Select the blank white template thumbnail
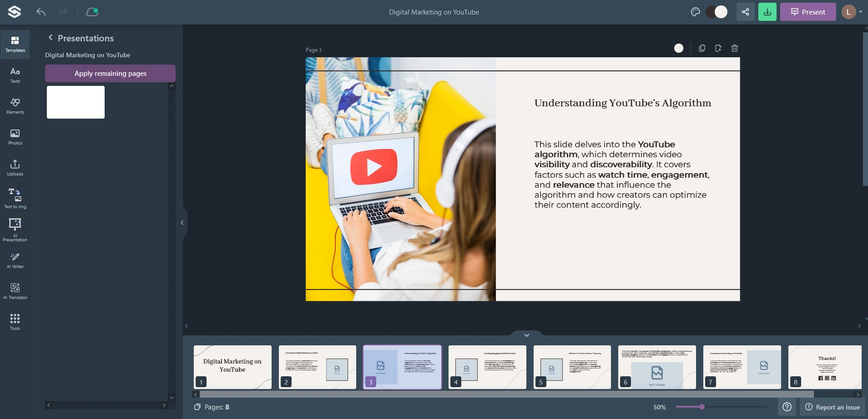Viewport: 868px width, 419px height. click(76, 102)
